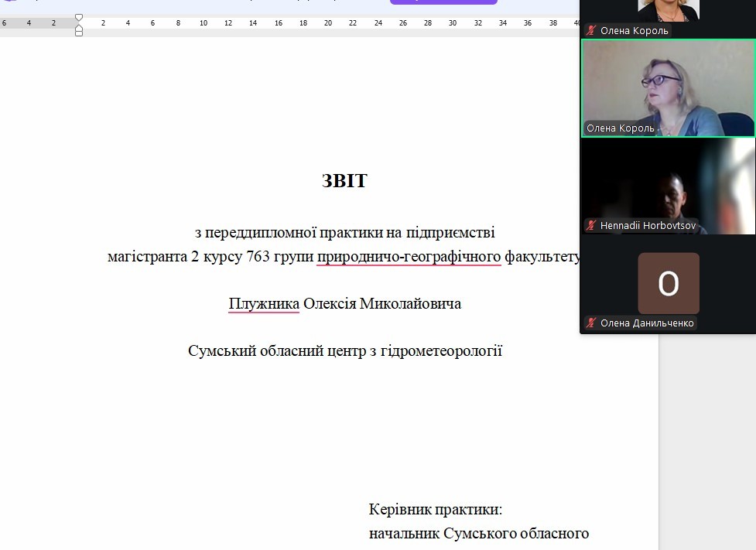Image resolution: width=756 pixels, height=550 pixels.
Task: Click the number 20 on the horizontal ruler
Action: pos(327,23)
